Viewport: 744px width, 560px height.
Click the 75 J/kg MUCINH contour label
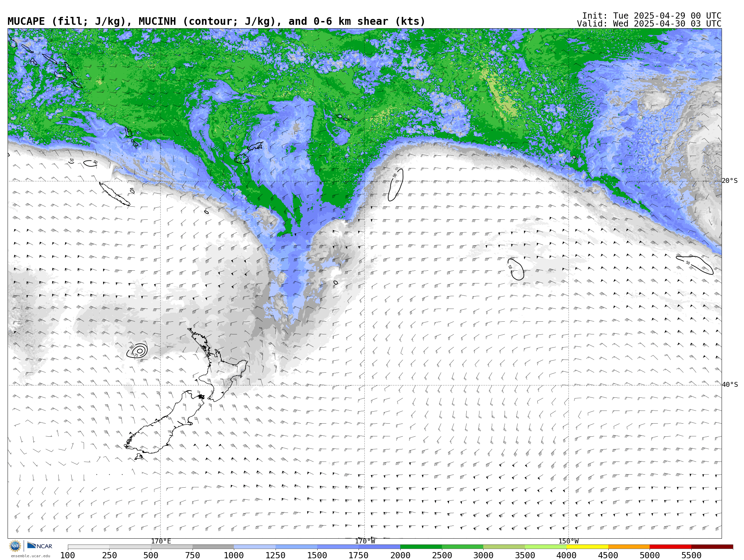point(136,355)
